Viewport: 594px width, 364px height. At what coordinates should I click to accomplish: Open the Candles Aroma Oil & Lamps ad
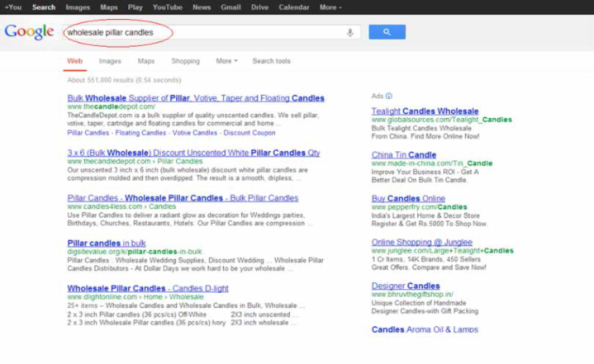pyautogui.click(x=425, y=329)
